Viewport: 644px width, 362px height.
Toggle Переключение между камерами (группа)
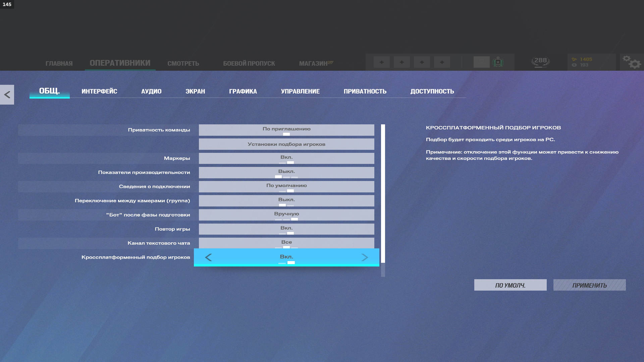[286, 200]
